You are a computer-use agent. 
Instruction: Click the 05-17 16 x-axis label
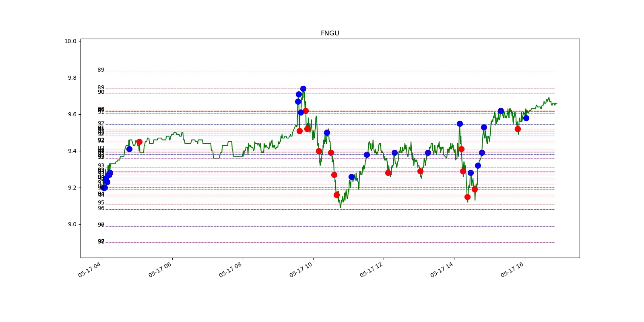pos(512,269)
